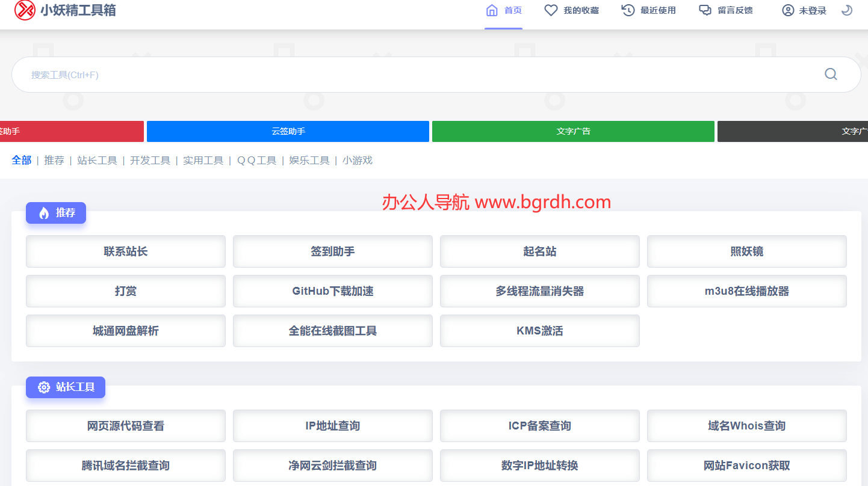Open the 域名Whois查询 tool
The height and width of the screenshot is (486, 868).
[x=746, y=426]
